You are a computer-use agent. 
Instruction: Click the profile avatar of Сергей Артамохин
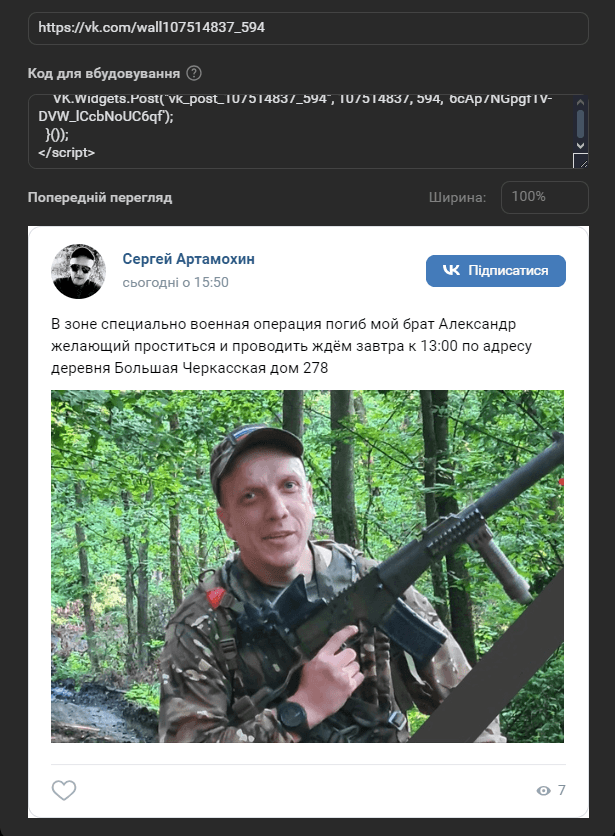pyautogui.click(x=78, y=271)
